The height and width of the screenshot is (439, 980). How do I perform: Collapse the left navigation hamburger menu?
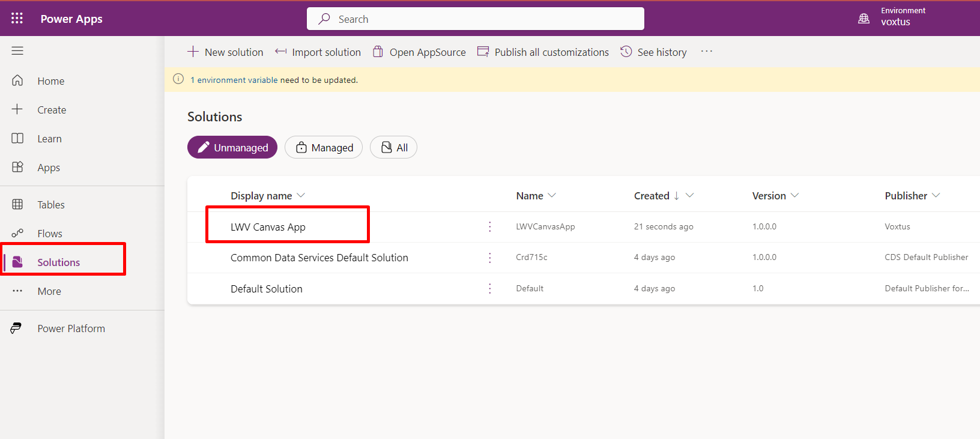point(17,51)
